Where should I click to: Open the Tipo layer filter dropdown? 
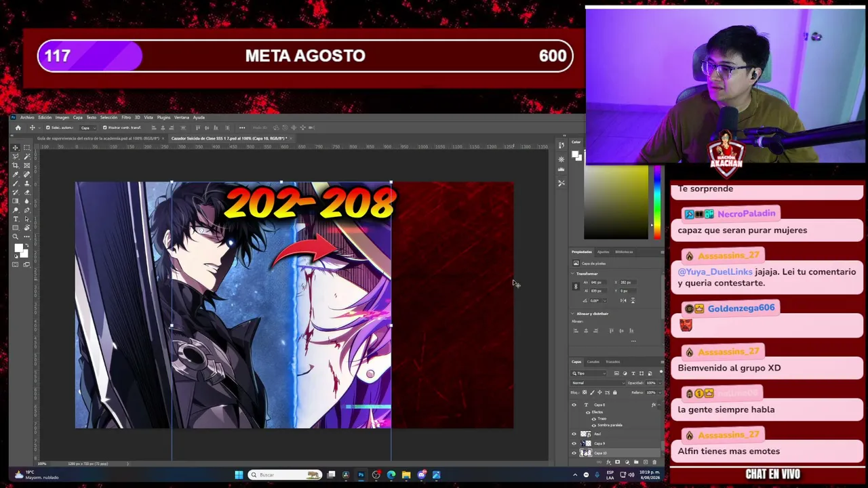pos(589,373)
